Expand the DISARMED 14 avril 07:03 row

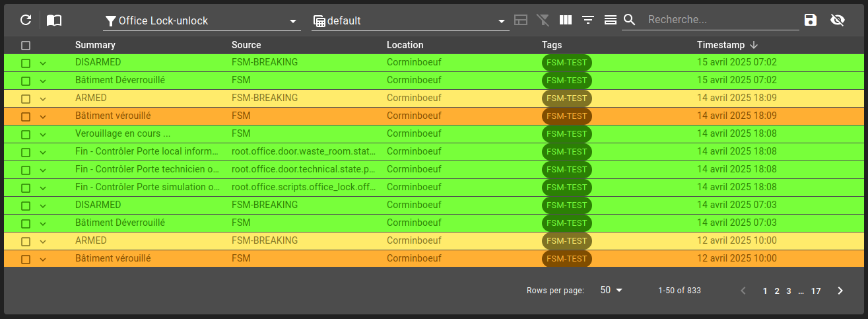coord(43,205)
